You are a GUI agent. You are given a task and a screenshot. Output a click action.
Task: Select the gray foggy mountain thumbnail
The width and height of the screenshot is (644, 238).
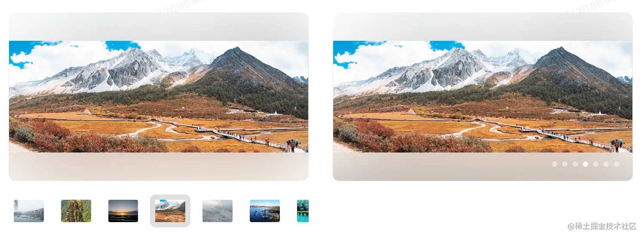click(x=218, y=211)
